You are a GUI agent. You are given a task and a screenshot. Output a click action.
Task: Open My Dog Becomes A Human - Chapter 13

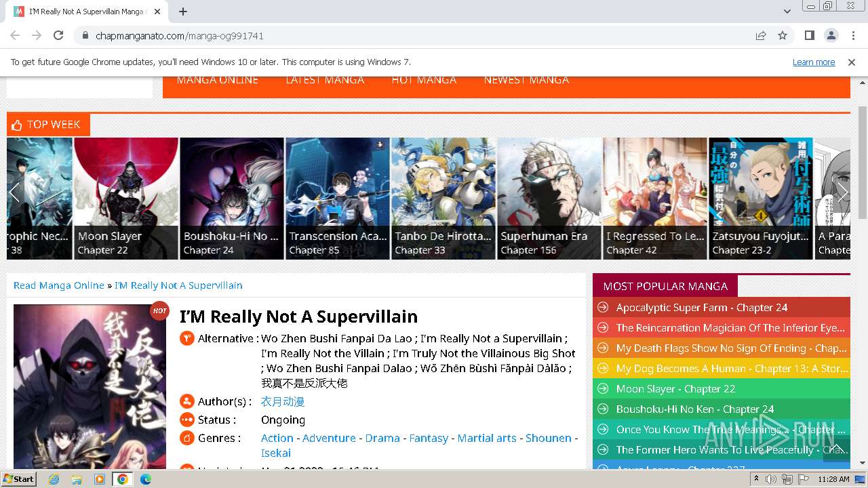(x=732, y=369)
